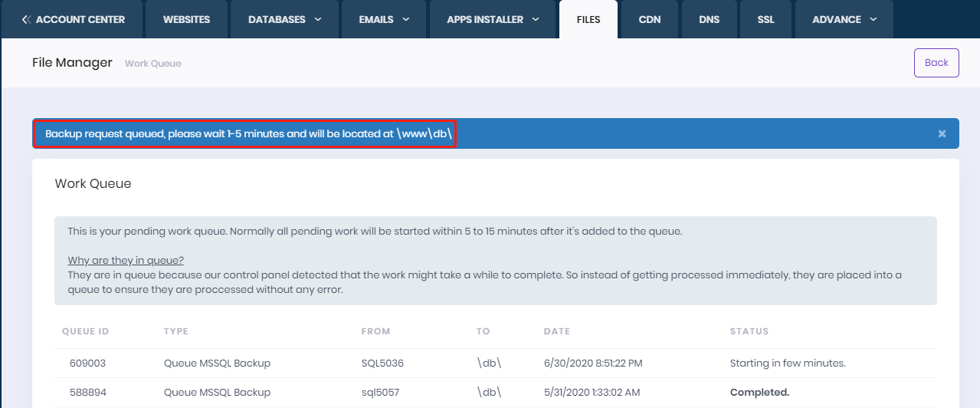
Task: Click the Work Queue breadcrumb text
Action: [153, 64]
